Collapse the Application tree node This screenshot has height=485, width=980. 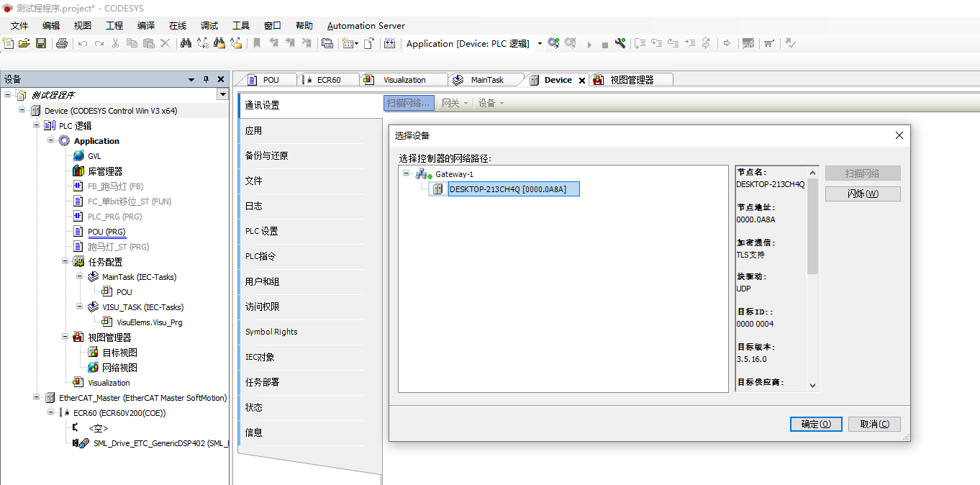click(x=51, y=140)
